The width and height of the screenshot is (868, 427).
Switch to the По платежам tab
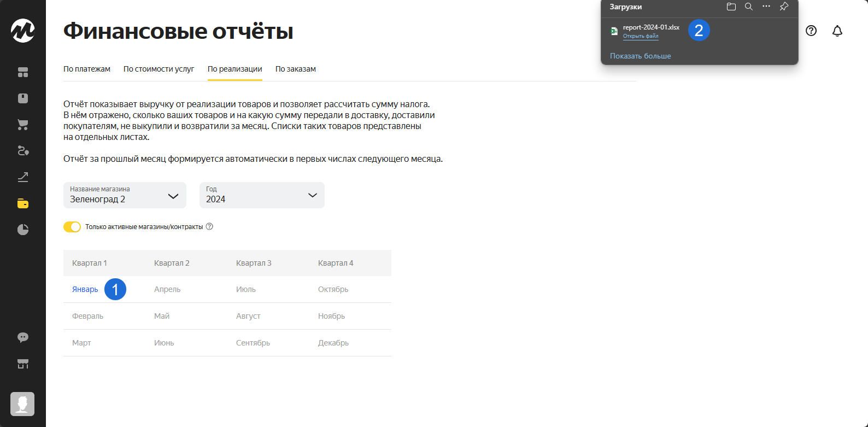pyautogui.click(x=87, y=69)
